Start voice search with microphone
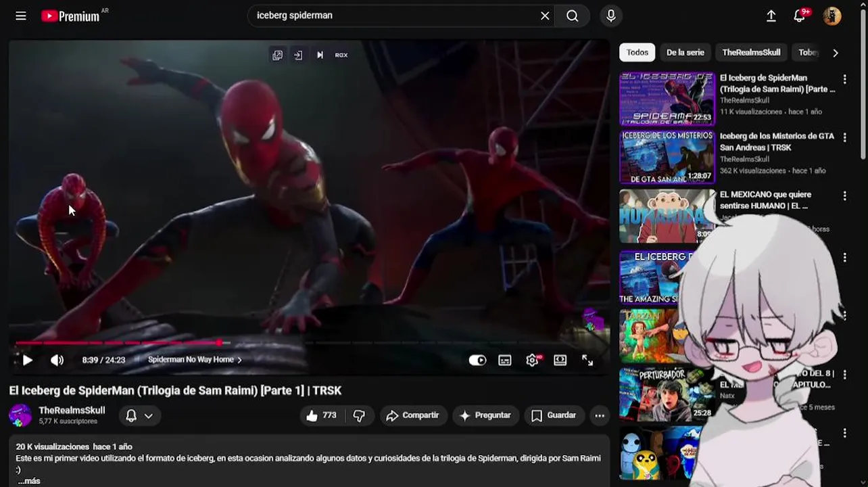This screenshot has width=868, height=487. [x=611, y=16]
